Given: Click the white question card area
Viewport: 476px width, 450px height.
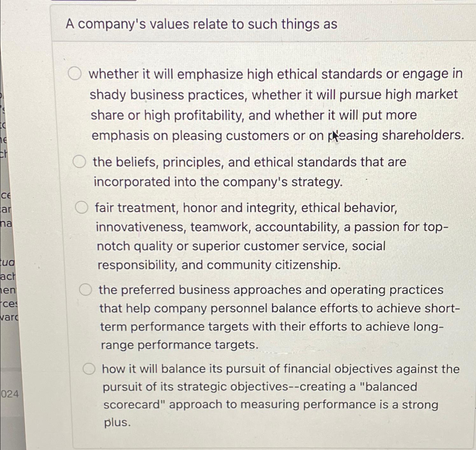Looking at the screenshot, I should tap(255, 223).
